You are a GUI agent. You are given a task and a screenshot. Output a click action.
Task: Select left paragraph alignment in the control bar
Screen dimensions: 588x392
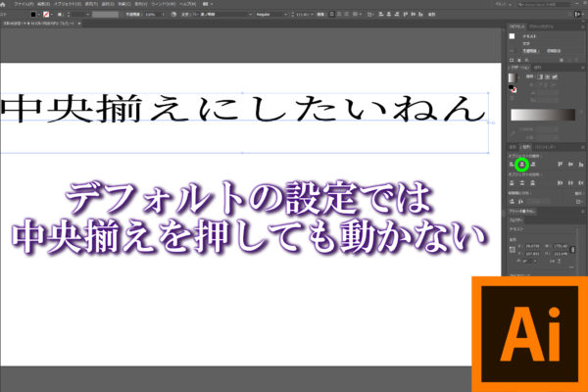coord(332,15)
